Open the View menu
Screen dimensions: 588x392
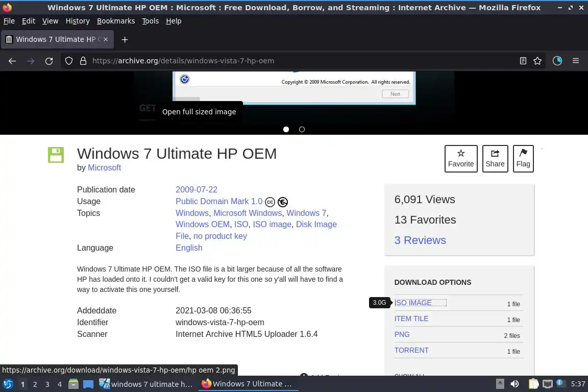pos(50,21)
